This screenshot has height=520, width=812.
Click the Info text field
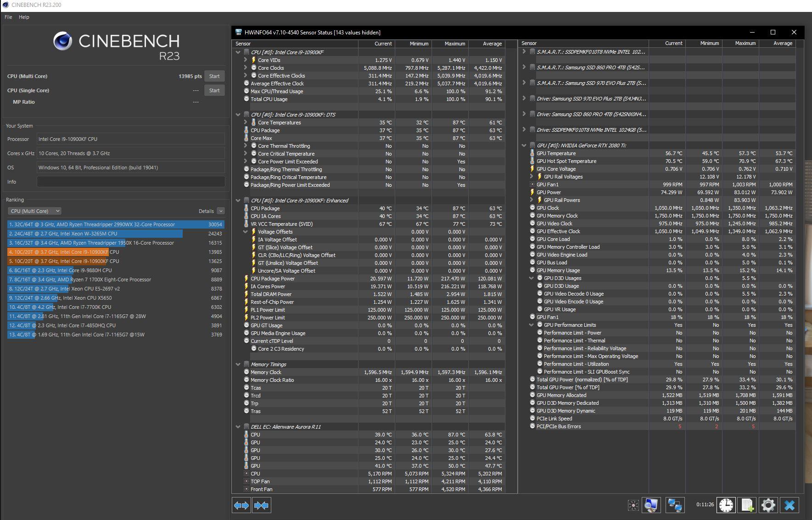pos(131,182)
